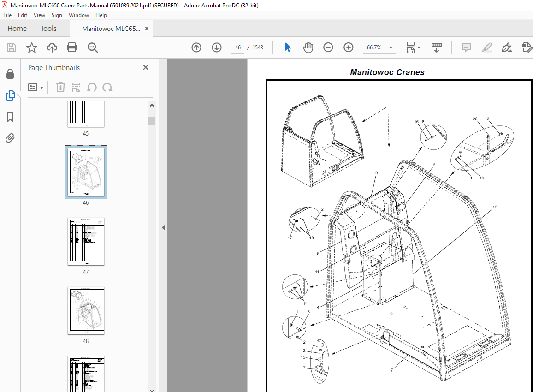
Task: Click the 66.7% zoom value field
Action: pos(374,47)
